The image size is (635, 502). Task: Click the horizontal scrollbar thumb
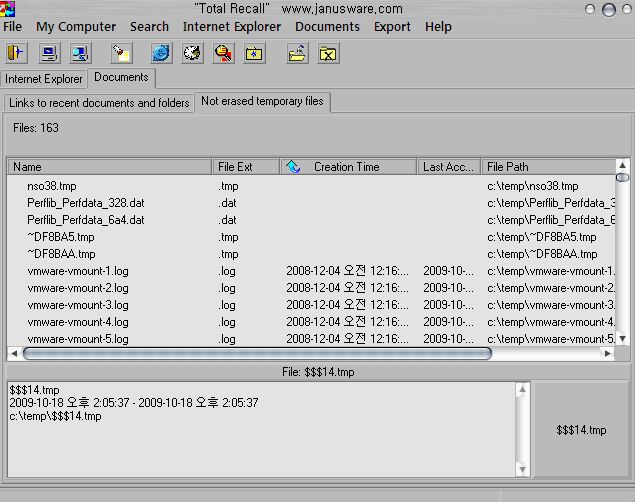pos(257,353)
